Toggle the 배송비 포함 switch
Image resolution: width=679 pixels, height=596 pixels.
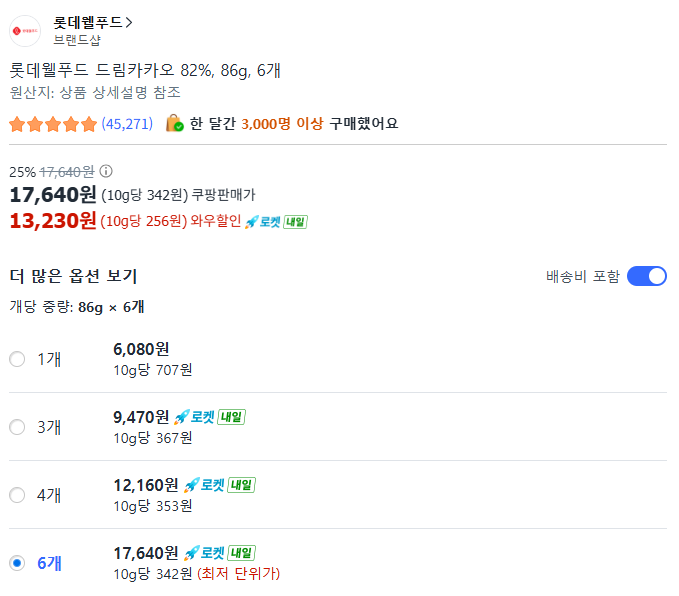(x=646, y=276)
